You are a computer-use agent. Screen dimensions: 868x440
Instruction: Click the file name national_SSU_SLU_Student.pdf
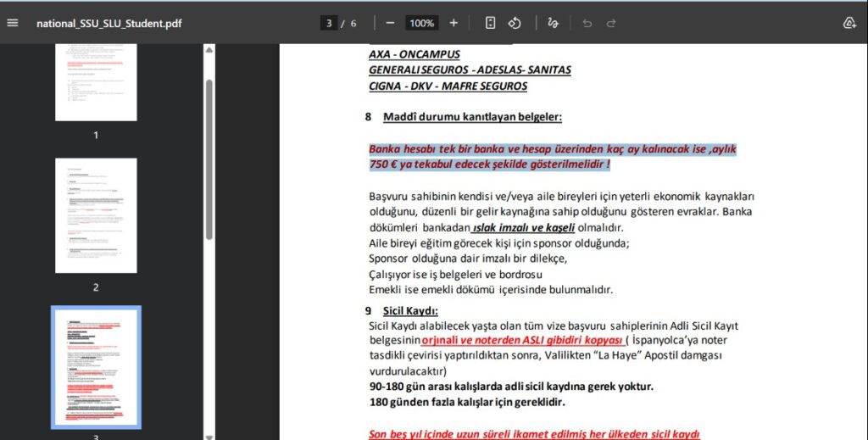(109, 23)
